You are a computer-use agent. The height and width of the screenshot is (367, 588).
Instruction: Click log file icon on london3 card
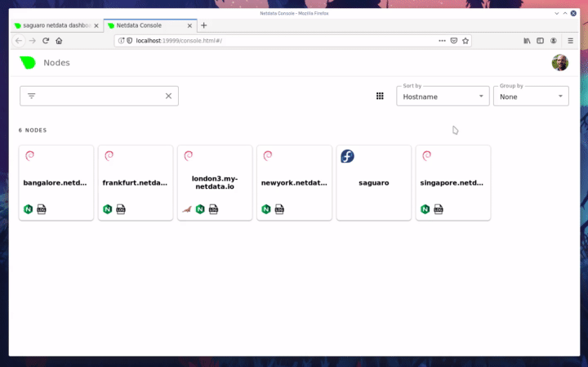(x=213, y=209)
